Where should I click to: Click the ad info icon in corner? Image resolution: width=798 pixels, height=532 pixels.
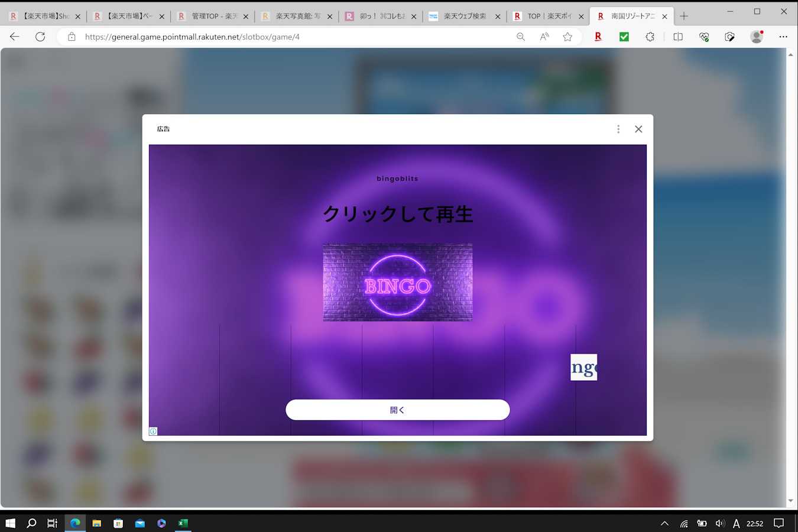(153, 431)
